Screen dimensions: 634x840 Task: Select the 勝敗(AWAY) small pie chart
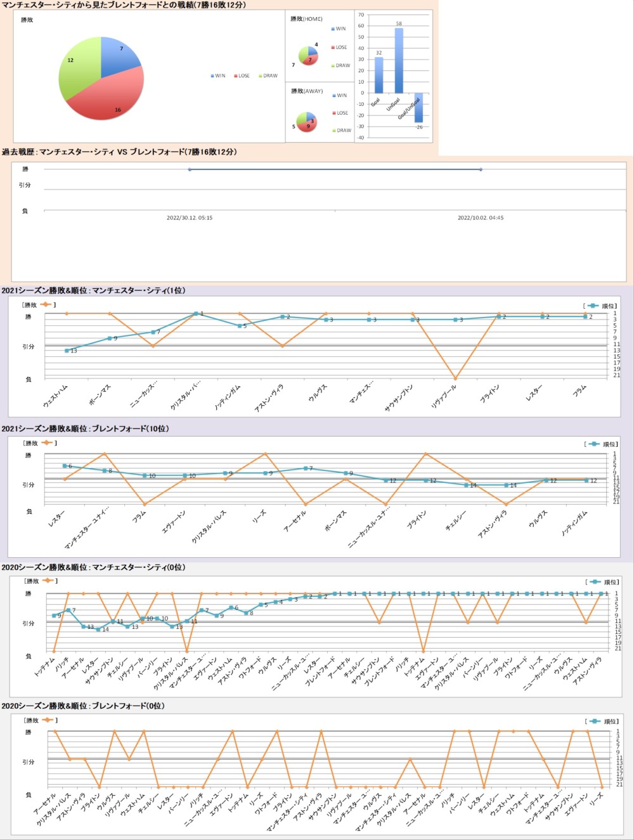[x=307, y=122]
